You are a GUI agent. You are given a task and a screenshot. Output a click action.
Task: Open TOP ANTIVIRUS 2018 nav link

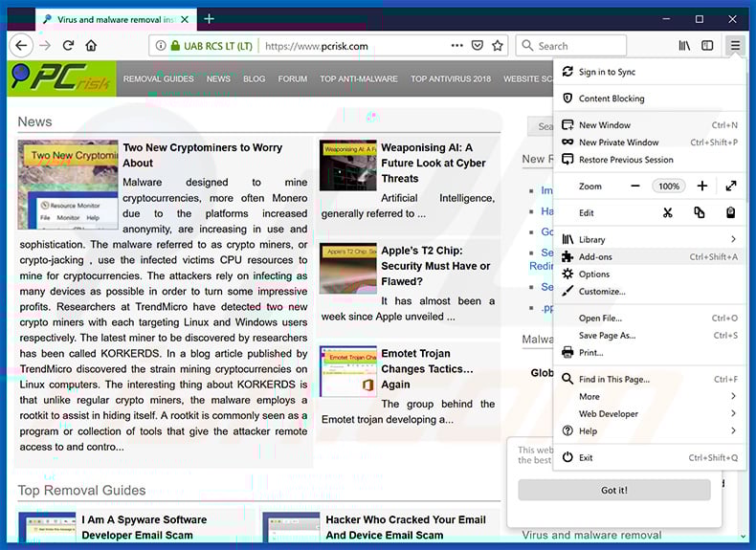[x=451, y=78]
